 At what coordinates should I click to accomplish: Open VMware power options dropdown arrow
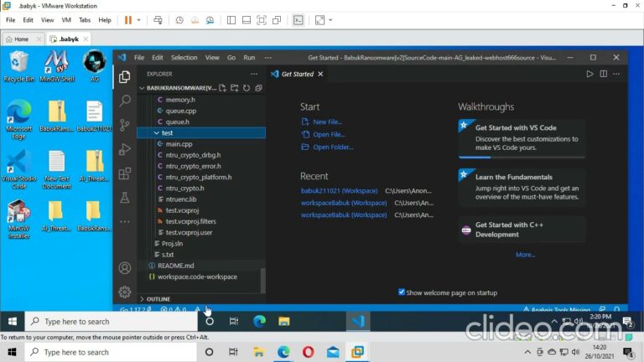click(139, 19)
